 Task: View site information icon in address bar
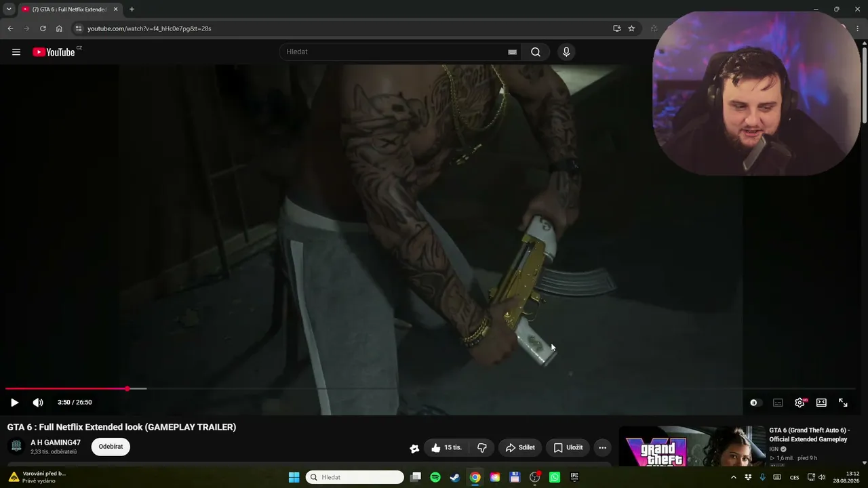(x=78, y=28)
